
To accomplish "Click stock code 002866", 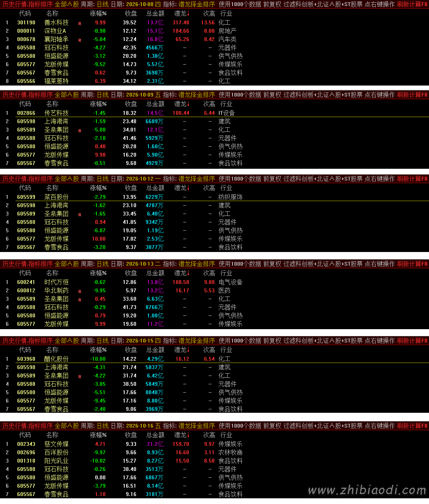I will coord(26,113).
